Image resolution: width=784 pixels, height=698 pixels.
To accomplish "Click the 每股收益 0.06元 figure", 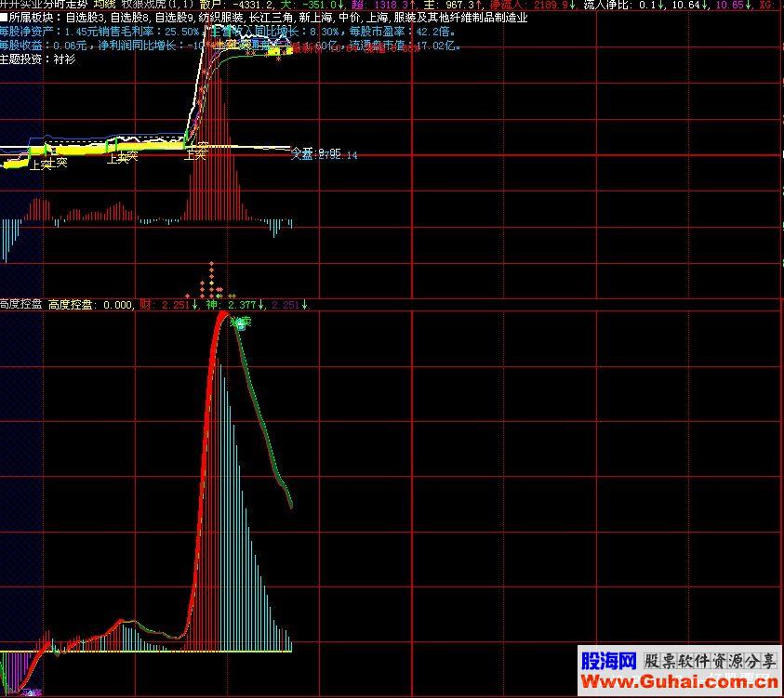I will coord(44,46).
